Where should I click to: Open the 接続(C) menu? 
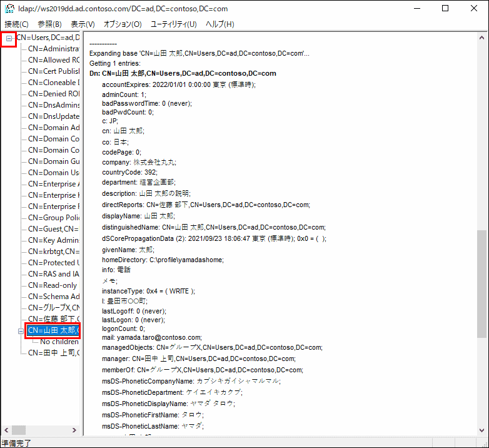click(17, 24)
